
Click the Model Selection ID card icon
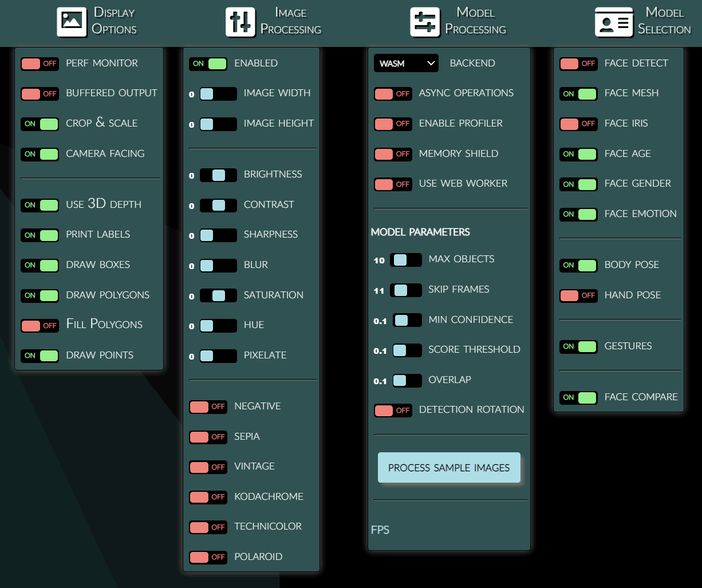click(614, 22)
